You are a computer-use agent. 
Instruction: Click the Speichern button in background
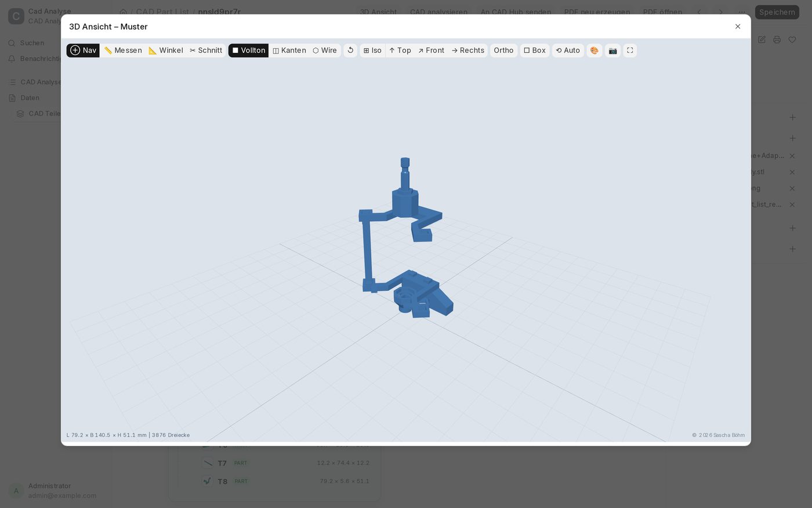coord(777,12)
